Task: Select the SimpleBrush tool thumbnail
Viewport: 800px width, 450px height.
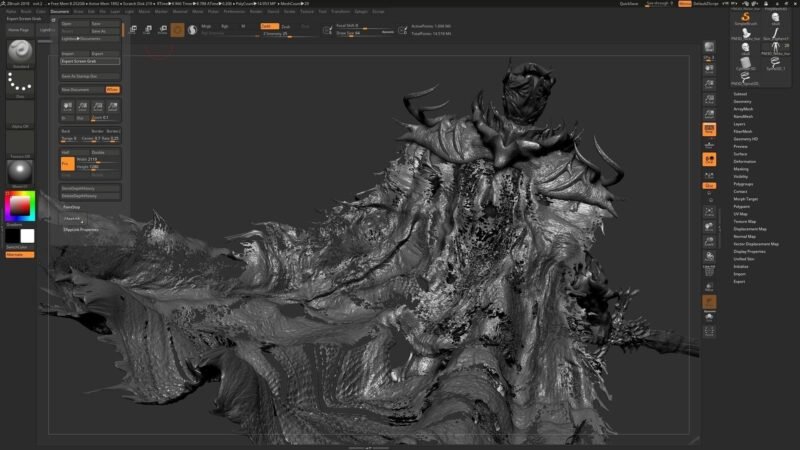Action: [x=745, y=19]
